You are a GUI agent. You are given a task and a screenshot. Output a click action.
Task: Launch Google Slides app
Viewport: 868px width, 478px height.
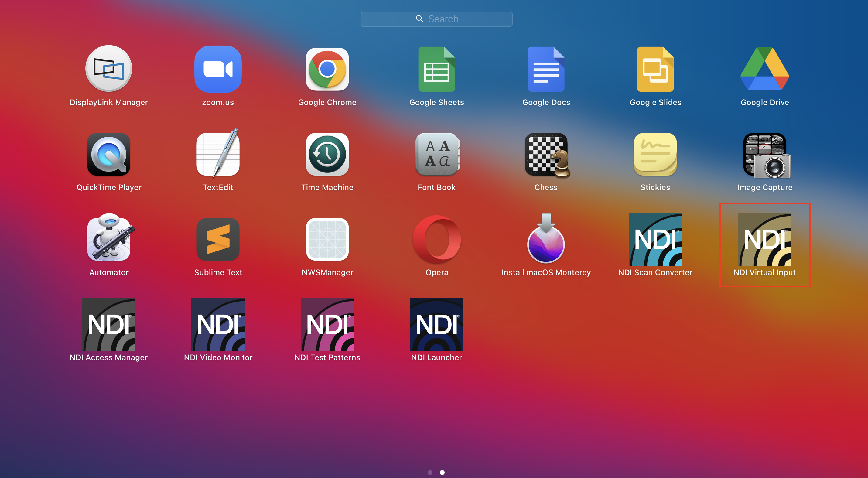point(655,69)
